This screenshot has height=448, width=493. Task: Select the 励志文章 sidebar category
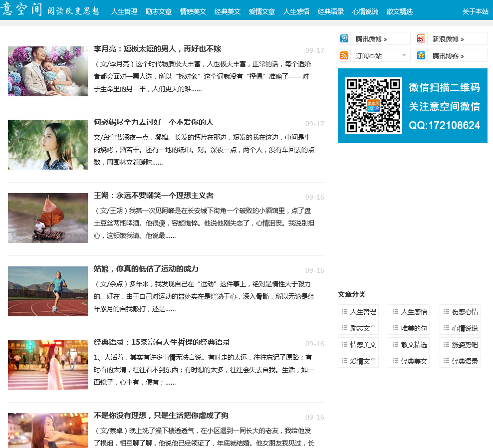[358, 328]
